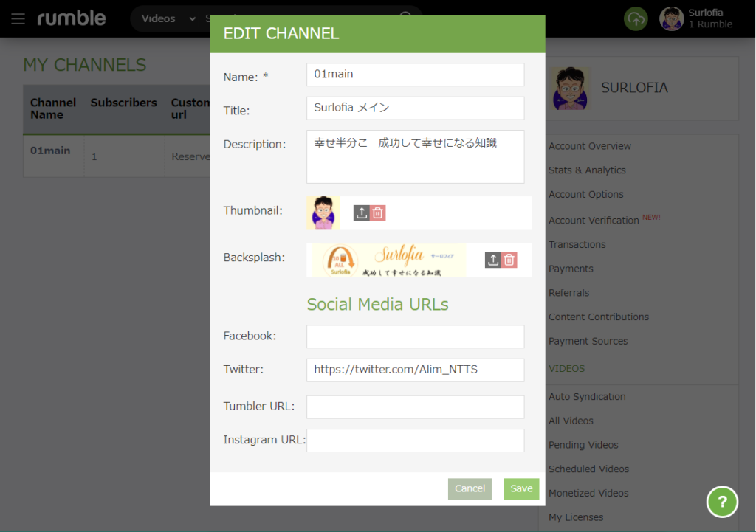Click the Facebook URL field
This screenshot has height=532, width=756.
pyautogui.click(x=415, y=336)
